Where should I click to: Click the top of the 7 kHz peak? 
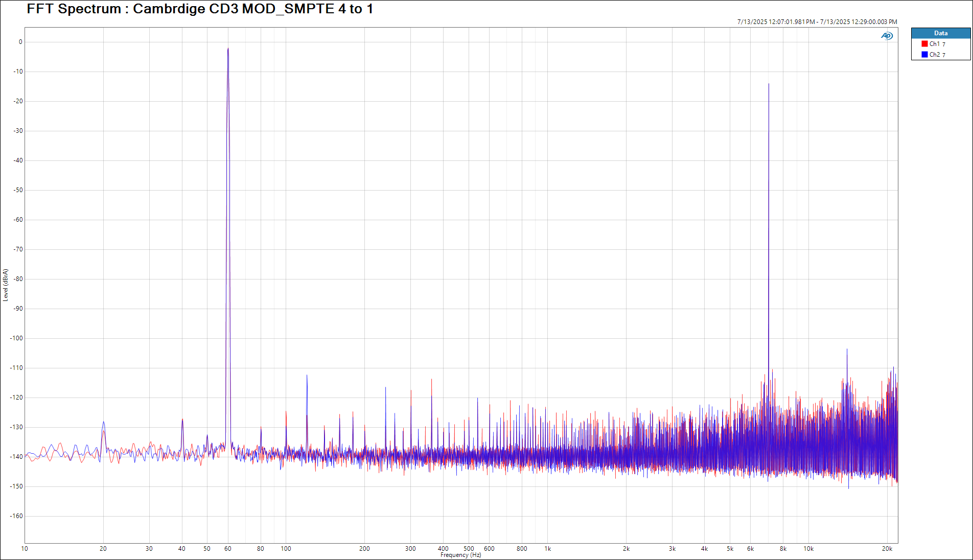tap(768, 84)
